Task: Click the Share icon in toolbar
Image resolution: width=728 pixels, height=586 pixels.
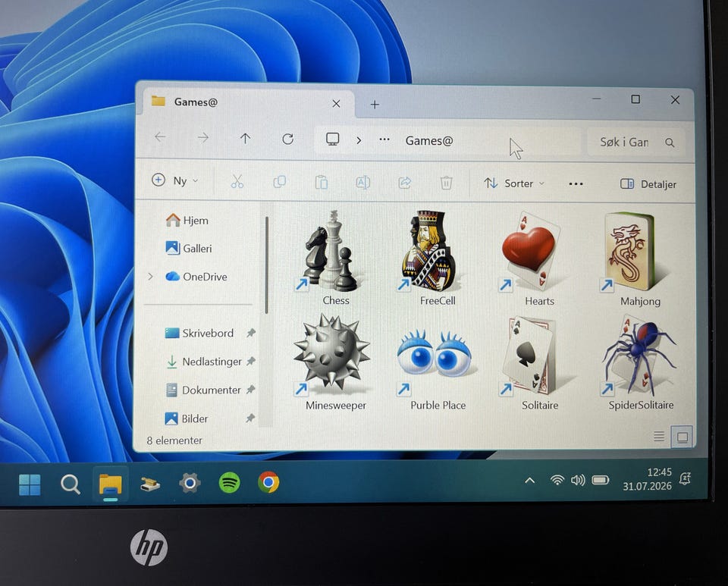Action: (x=404, y=183)
